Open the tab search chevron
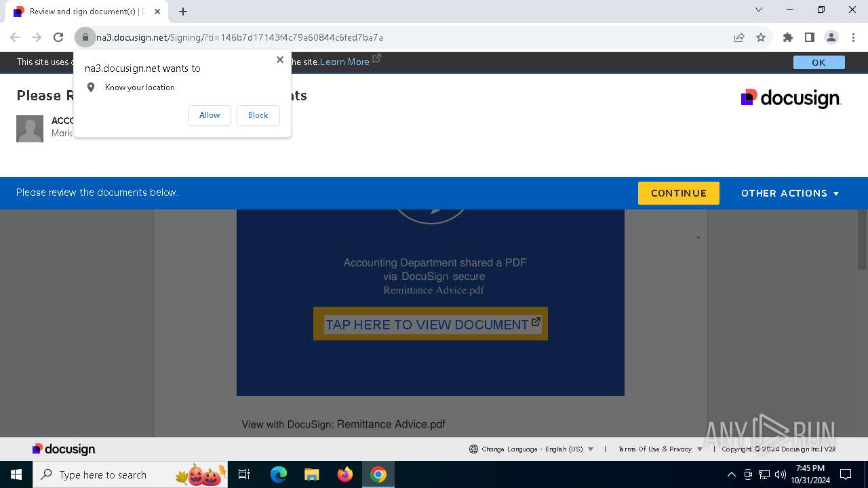 pyautogui.click(x=759, y=9)
